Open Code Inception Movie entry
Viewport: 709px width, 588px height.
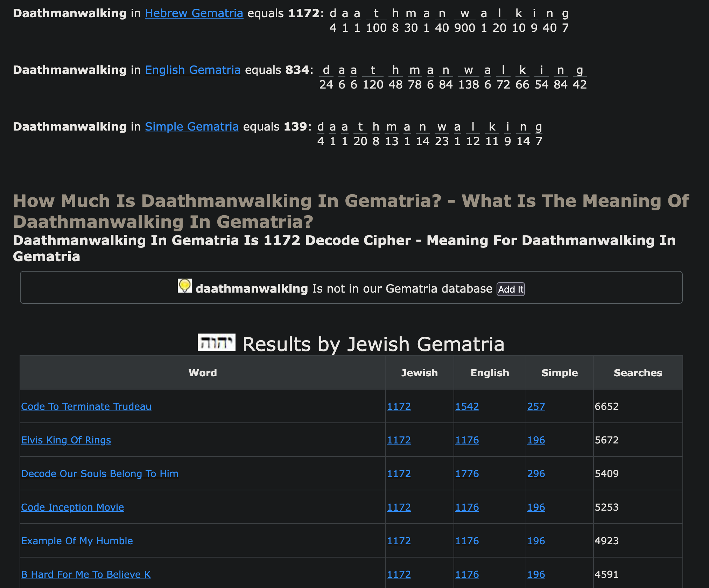(72, 507)
